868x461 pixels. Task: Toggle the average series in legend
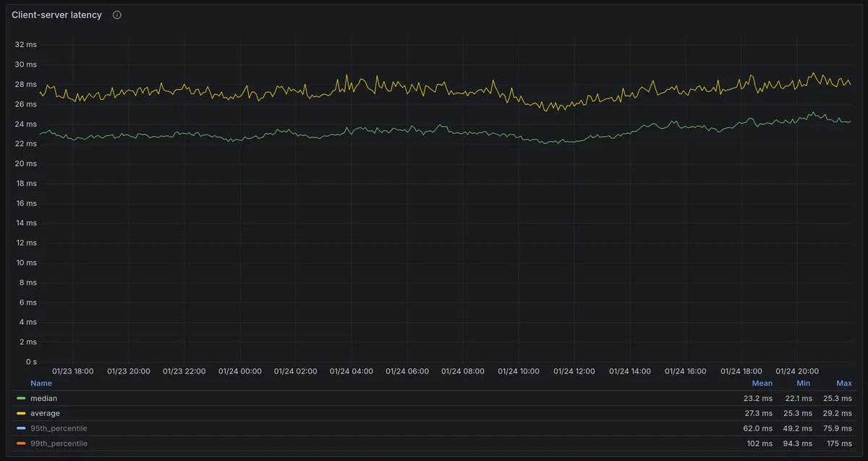pos(45,413)
